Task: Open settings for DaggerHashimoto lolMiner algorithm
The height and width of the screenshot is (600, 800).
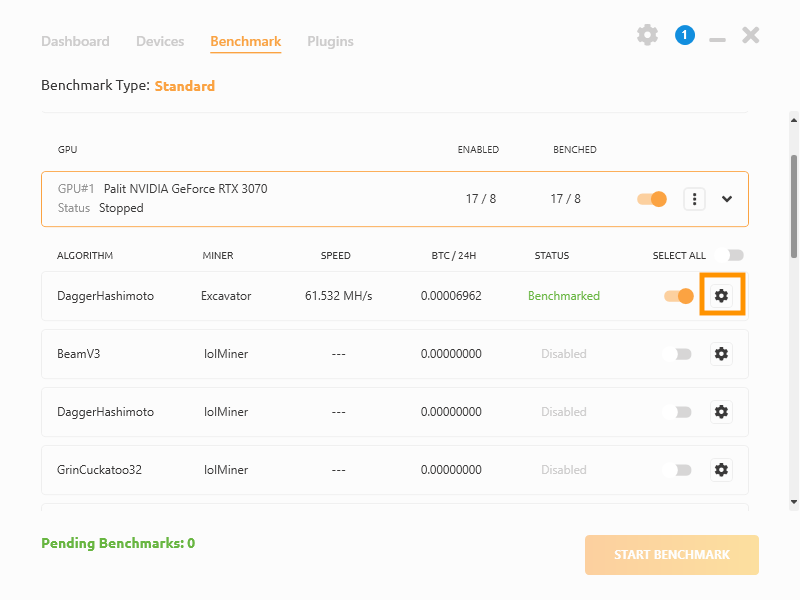Action: click(x=721, y=411)
